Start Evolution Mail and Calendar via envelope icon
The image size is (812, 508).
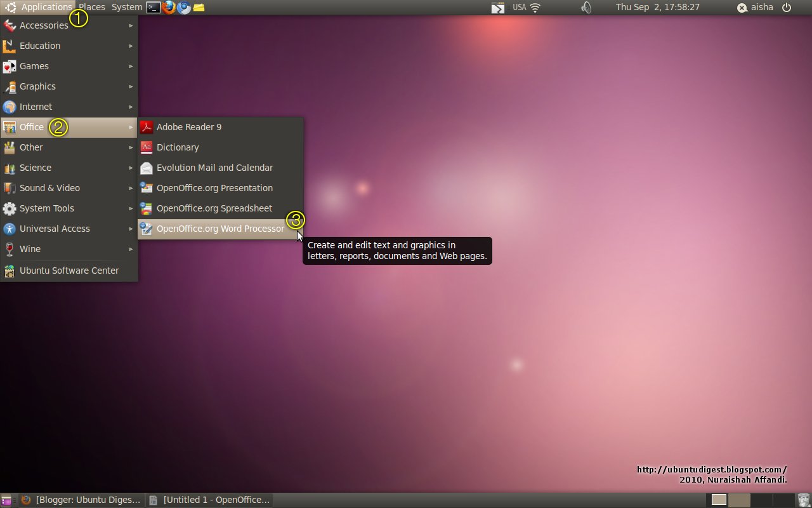[x=147, y=168]
